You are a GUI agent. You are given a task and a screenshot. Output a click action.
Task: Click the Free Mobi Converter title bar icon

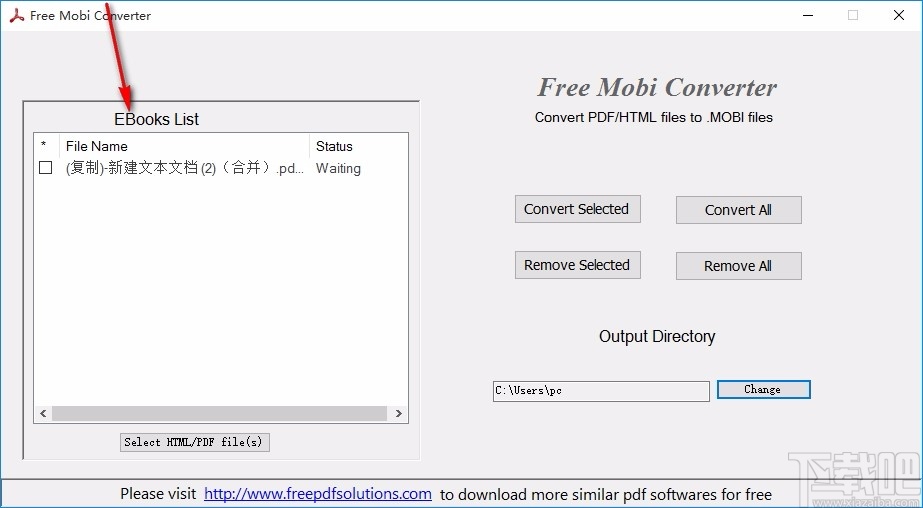16,16
